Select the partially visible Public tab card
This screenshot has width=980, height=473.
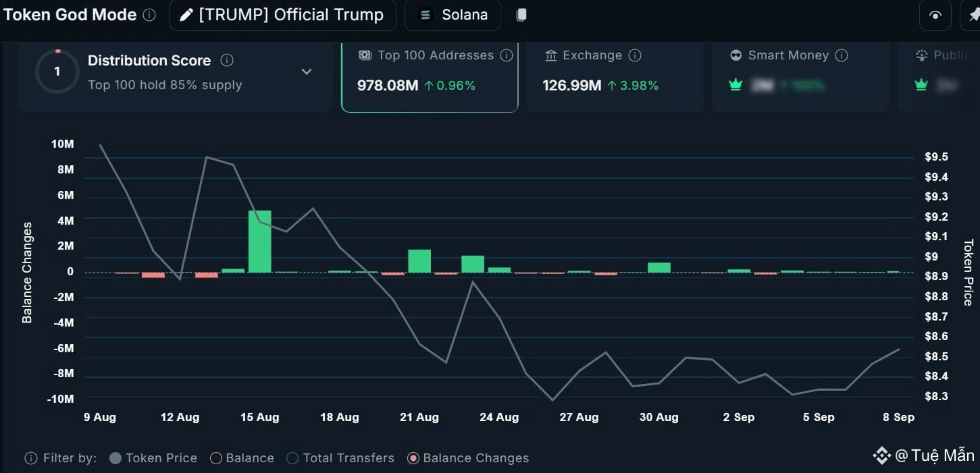click(939, 76)
